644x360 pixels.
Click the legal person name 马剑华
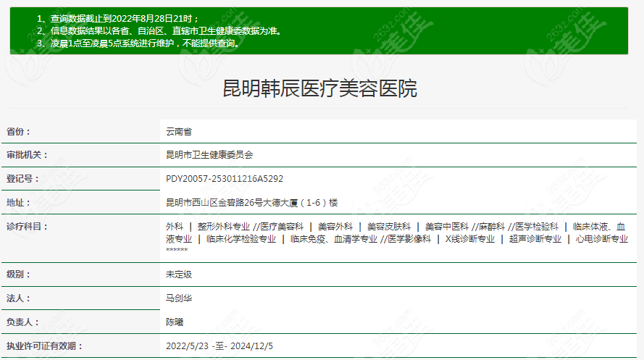(x=179, y=298)
